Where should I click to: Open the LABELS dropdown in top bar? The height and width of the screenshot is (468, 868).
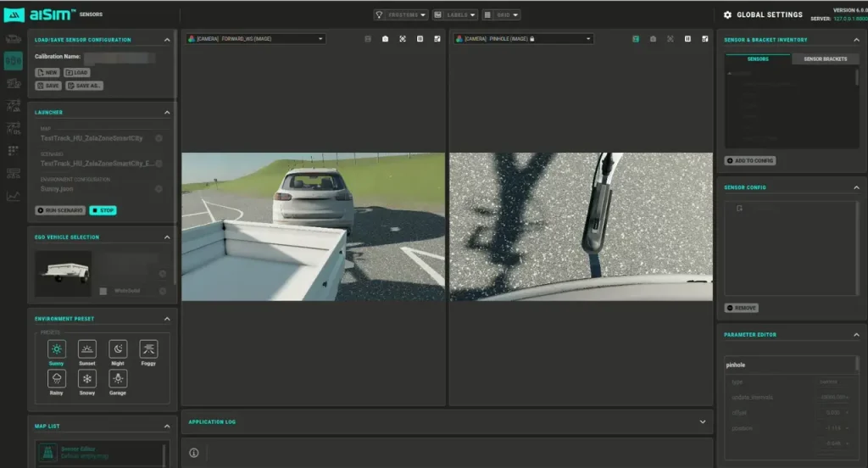(x=454, y=15)
